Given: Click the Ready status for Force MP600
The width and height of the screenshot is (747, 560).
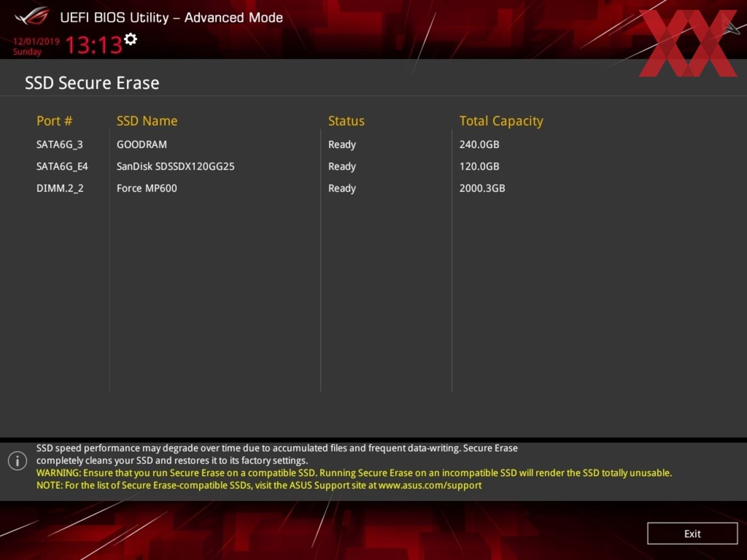Looking at the screenshot, I should [x=342, y=189].
